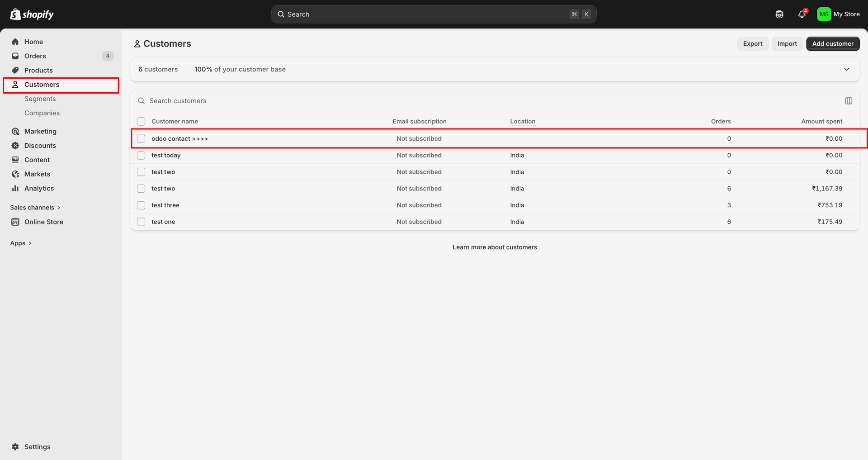The width and height of the screenshot is (868, 460).
Task: Click the ₹1,167.39 amount spent cell
Action: pyautogui.click(x=827, y=189)
